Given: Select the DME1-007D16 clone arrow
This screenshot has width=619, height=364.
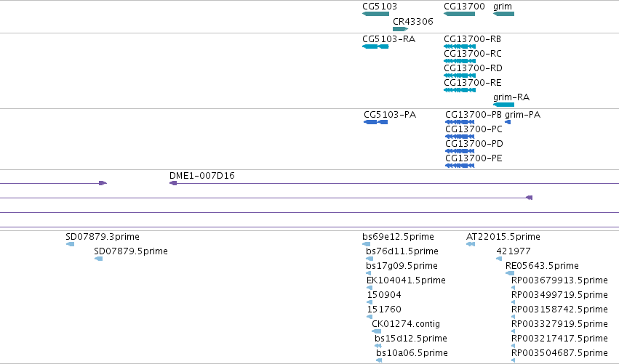Looking at the screenshot, I should click(173, 183).
